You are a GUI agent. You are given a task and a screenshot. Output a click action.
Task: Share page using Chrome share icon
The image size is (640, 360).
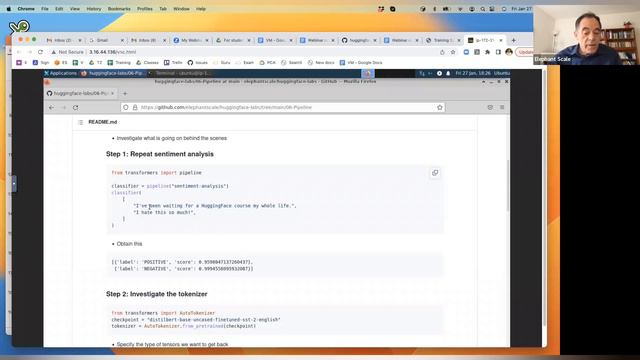pyautogui.click(x=442, y=52)
